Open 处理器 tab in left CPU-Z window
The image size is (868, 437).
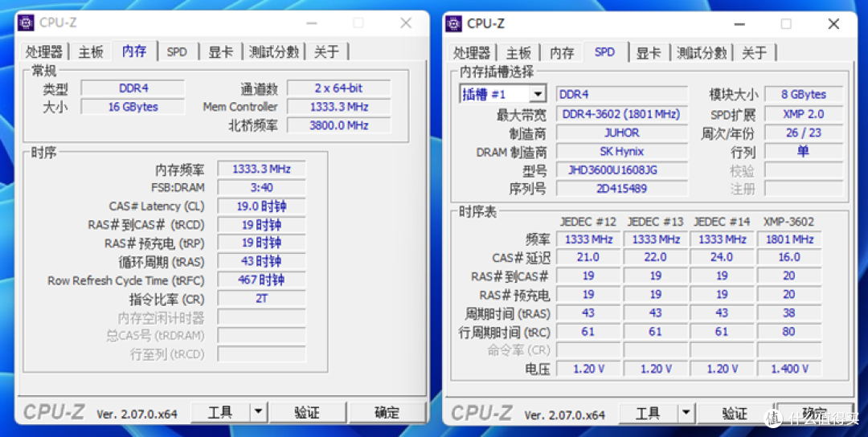pyautogui.click(x=43, y=52)
